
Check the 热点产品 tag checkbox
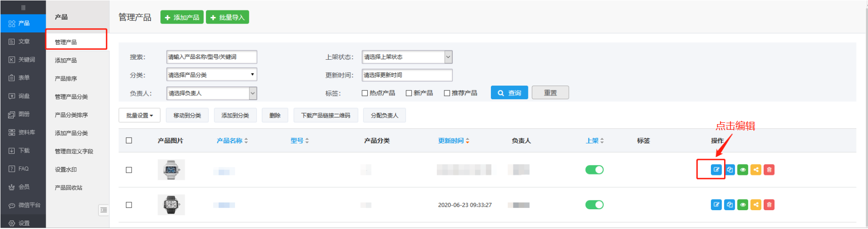(x=364, y=93)
